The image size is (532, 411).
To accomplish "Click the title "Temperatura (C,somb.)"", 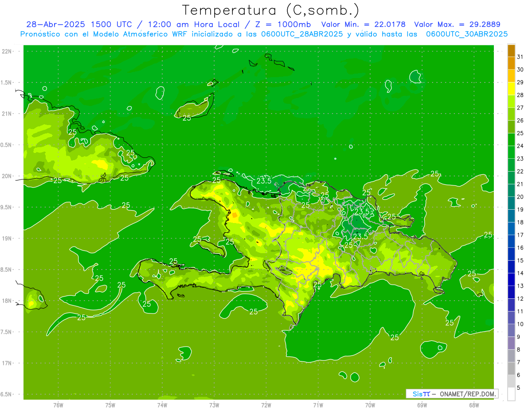I will coord(271,11).
